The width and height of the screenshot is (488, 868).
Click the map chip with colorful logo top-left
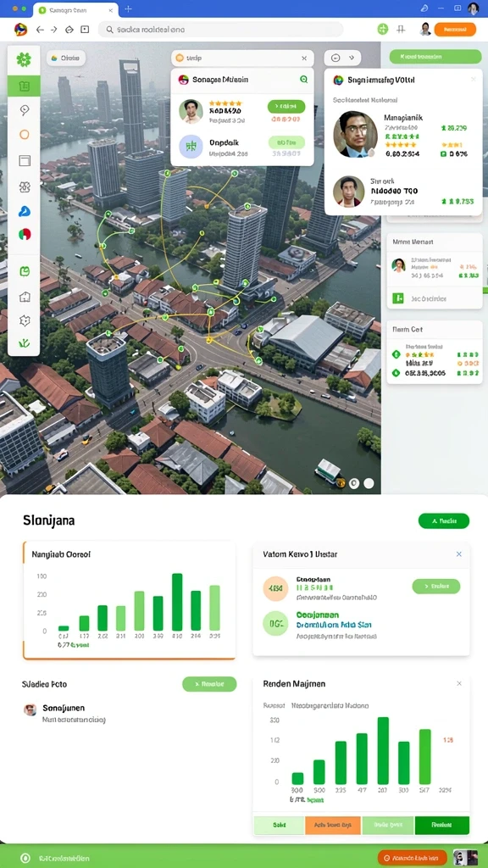[65, 58]
